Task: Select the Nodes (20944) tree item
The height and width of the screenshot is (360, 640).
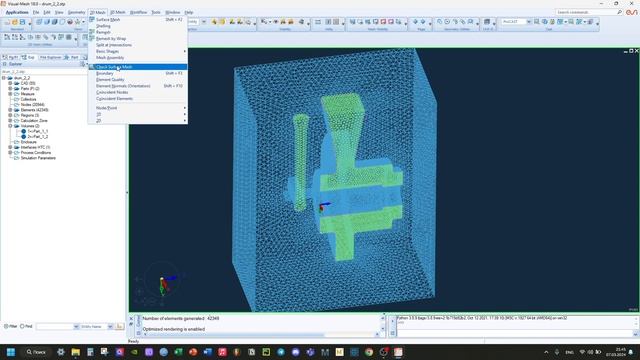Action: (x=32, y=104)
